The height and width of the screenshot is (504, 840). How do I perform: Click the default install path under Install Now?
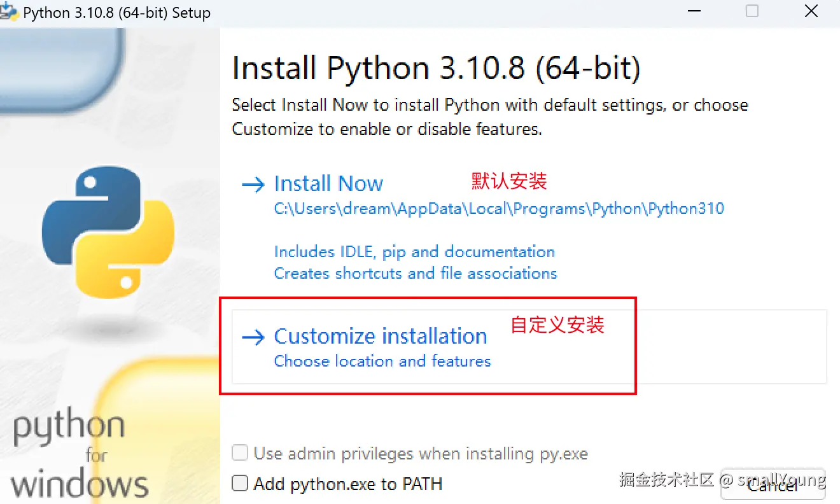[499, 209]
